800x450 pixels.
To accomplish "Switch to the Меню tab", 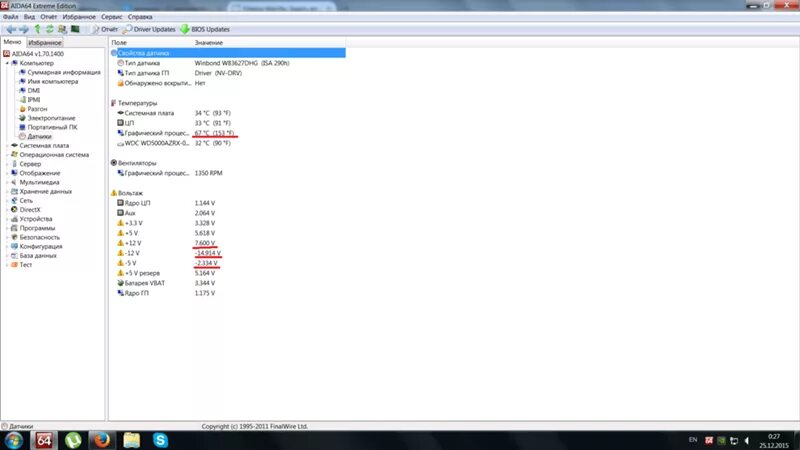I will [x=12, y=42].
